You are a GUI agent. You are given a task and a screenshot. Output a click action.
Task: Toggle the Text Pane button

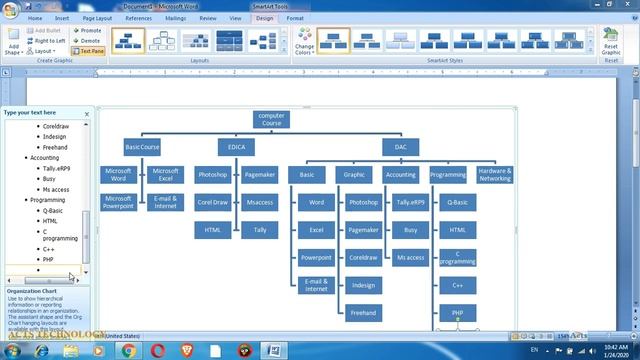(x=88, y=51)
